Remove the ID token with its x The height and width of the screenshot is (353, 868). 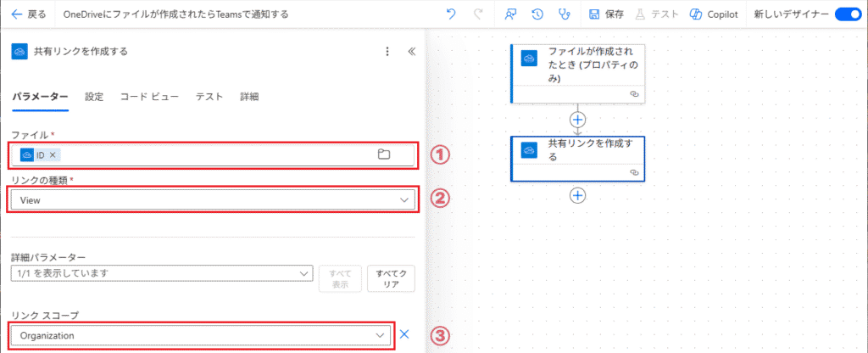53,155
